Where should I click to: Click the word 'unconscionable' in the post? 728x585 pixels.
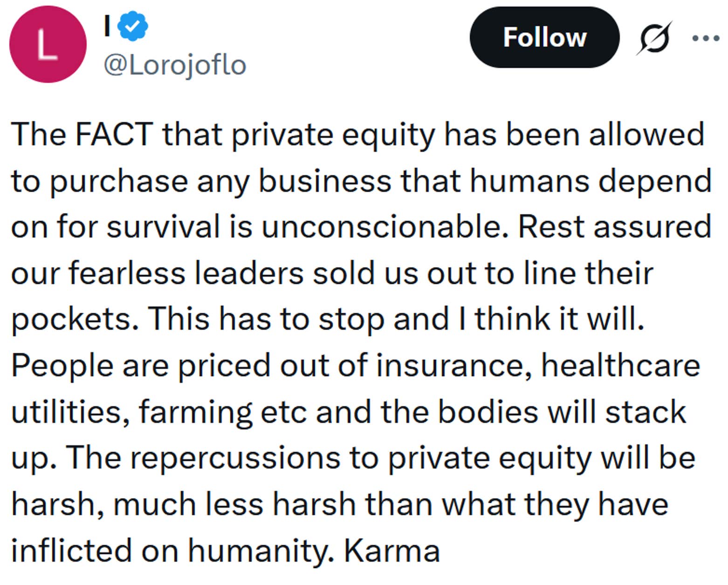(380, 226)
